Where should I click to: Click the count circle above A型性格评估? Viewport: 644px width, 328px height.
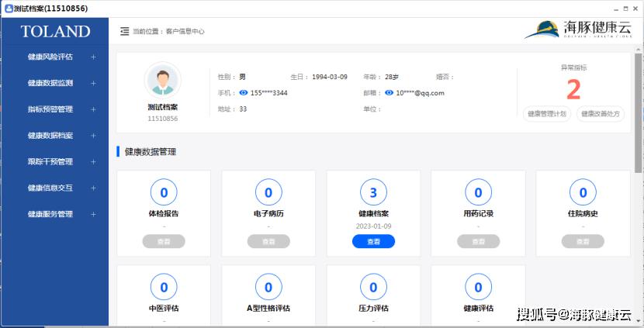268,287
